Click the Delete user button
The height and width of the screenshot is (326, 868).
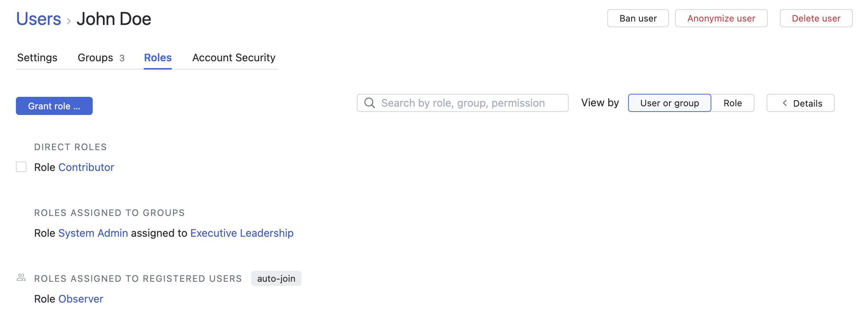816,19
